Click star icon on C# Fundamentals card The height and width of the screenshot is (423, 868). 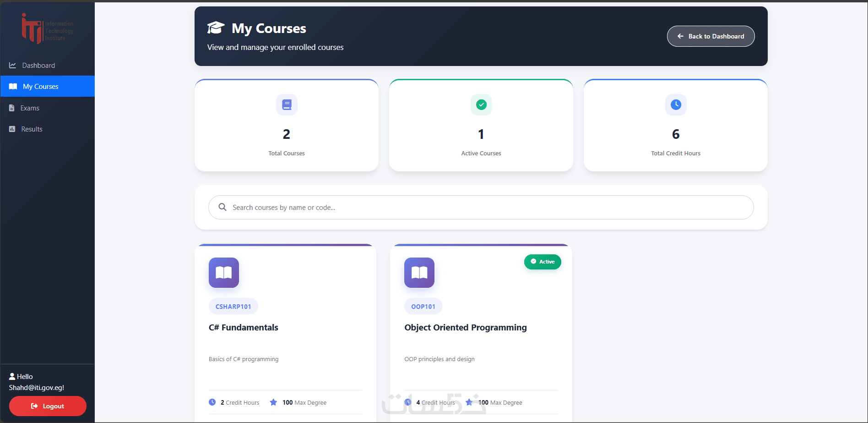tap(273, 402)
